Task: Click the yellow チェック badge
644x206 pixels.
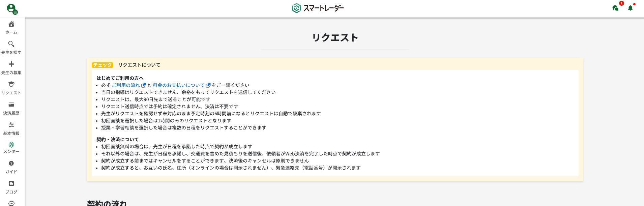Action: tap(103, 65)
